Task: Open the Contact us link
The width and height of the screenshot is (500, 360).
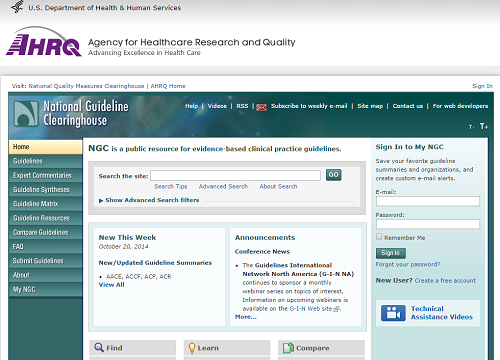Action: (408, 106)
